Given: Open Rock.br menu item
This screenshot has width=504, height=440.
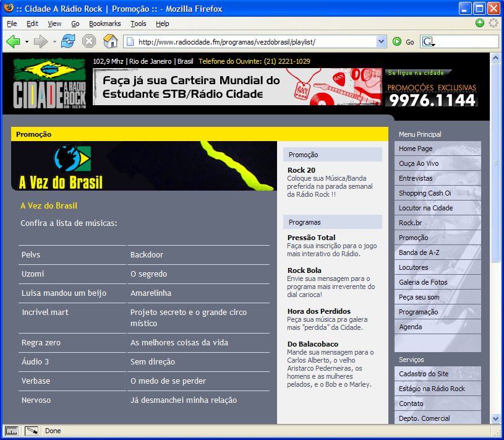Looking at the screenshot, I should pyautogui.click(x=437, y=223).
